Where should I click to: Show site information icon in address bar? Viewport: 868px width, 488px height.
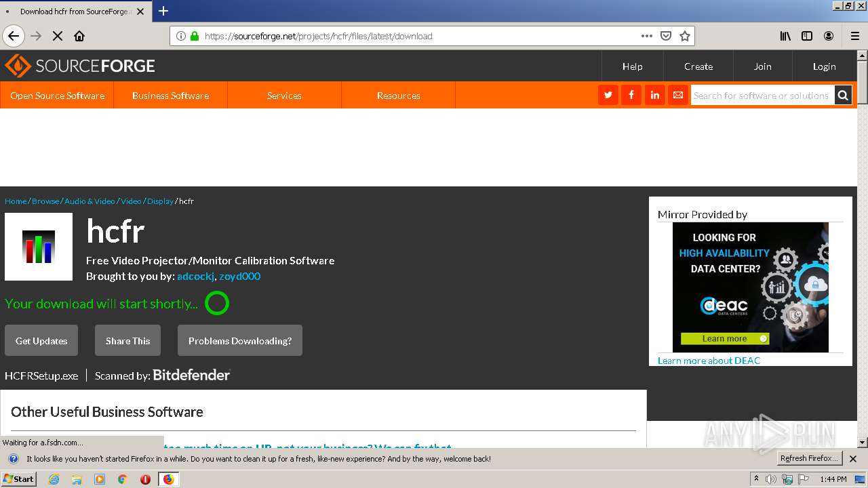point(181,36)
